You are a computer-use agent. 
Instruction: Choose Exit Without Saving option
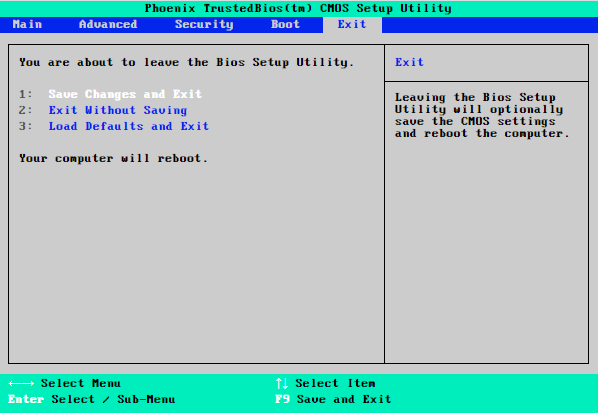click(x=118, y=110)
